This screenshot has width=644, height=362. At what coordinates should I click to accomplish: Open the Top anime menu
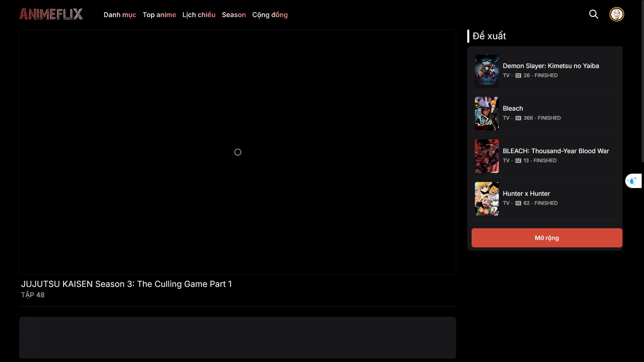coord(159,15)
